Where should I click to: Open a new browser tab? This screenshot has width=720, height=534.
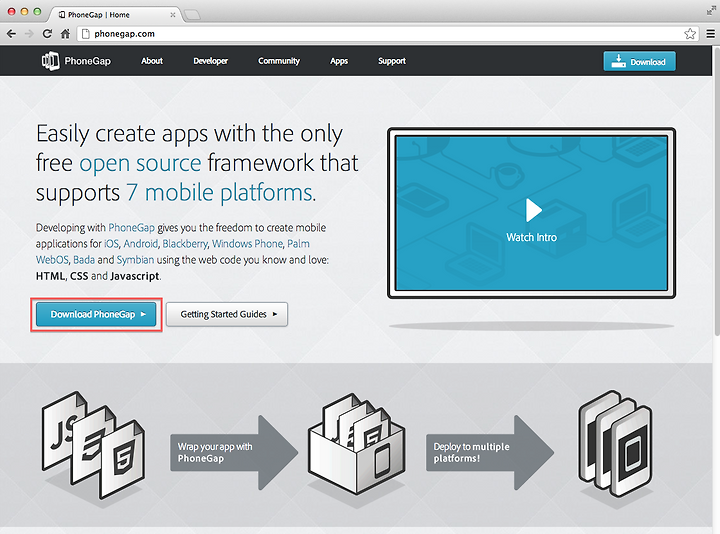[x=192, y=15]
